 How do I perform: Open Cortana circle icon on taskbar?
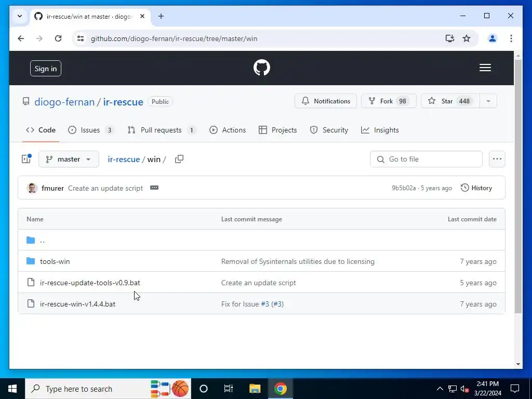(x=204, y=389)
